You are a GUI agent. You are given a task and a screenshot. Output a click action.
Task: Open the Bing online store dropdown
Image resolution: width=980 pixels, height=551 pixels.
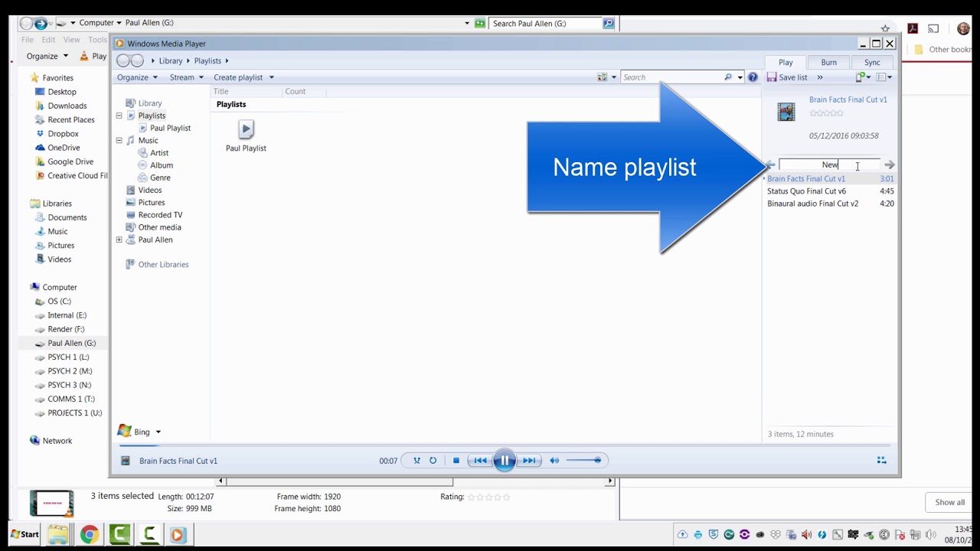[158, 432]
